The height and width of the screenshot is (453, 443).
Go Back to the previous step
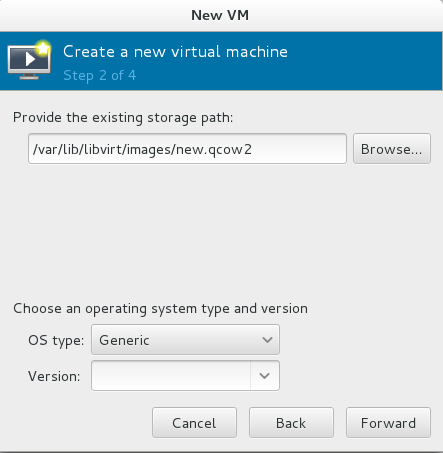(x=291, y=423)
